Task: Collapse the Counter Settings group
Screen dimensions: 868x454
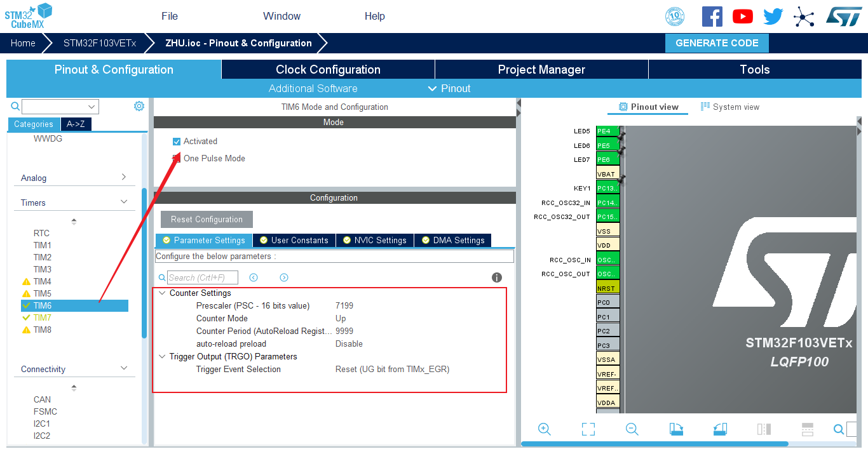Action: (162, 293)
